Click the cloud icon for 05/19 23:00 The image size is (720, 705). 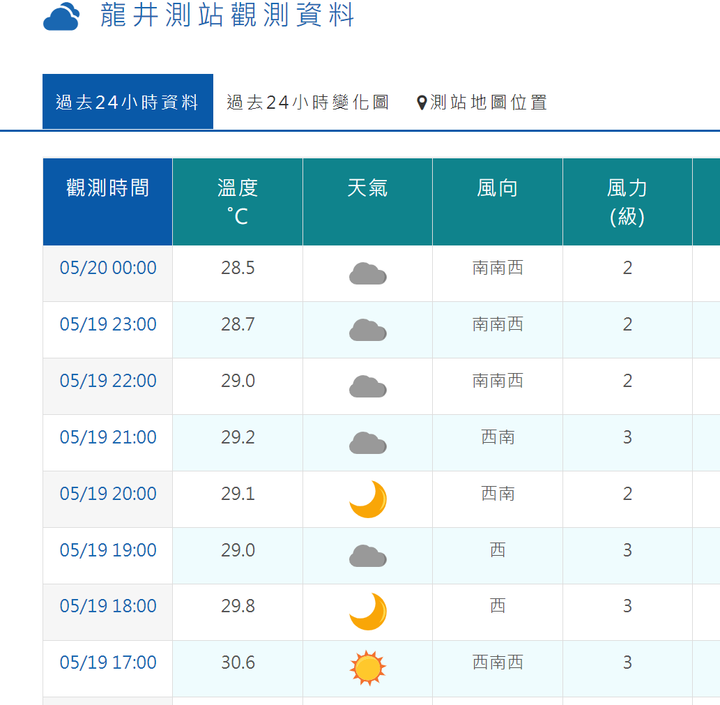[x=368, y=330]
